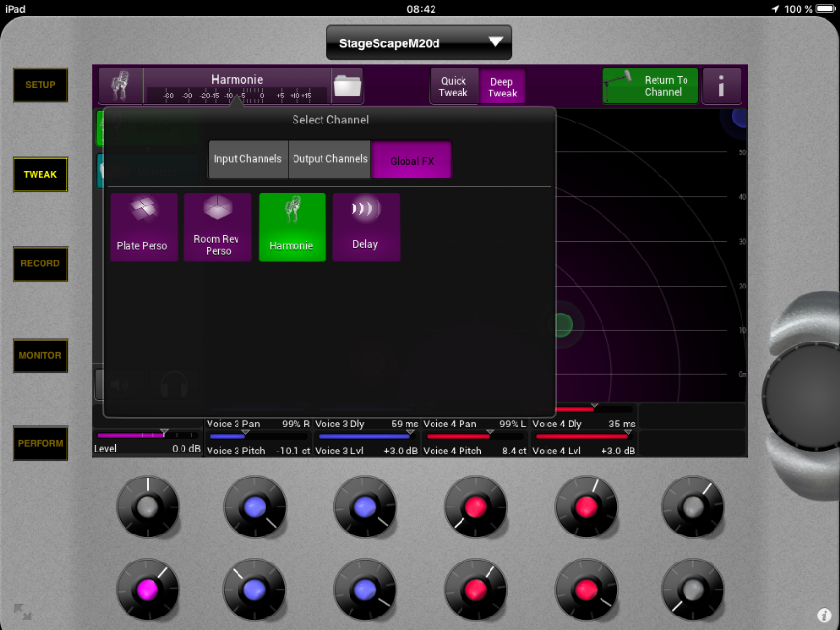
Task: Click the Voice 3 Dly slider
Action: (366, 436)
